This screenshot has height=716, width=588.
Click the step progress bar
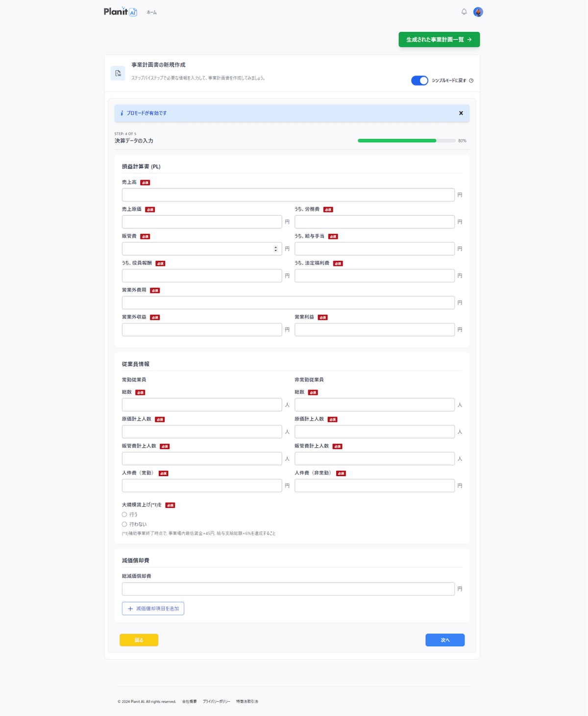pos(407,141)
